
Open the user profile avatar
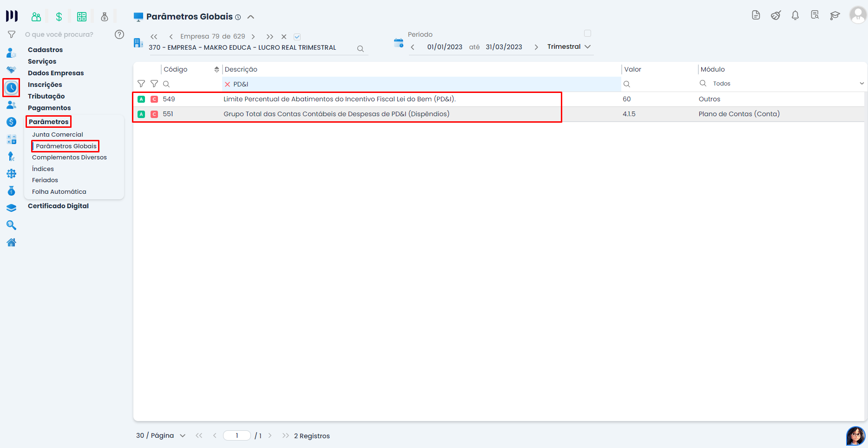click(x=858, y=15)
